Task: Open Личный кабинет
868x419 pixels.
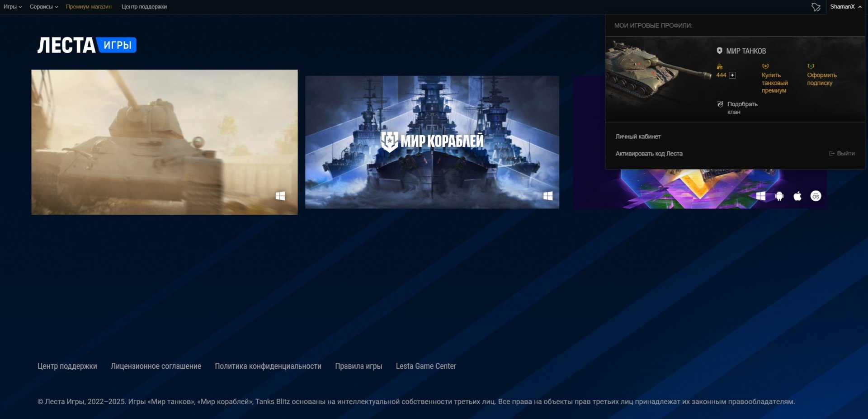Action: click(638, 137)
